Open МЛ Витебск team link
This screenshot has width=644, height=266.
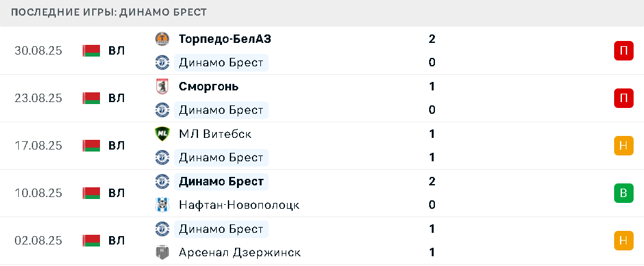click(216, 134)
